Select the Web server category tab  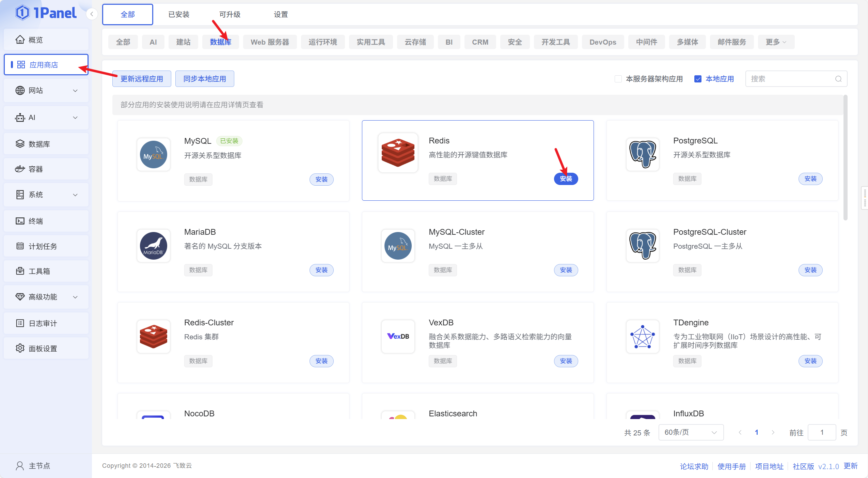tap(270, 42)
